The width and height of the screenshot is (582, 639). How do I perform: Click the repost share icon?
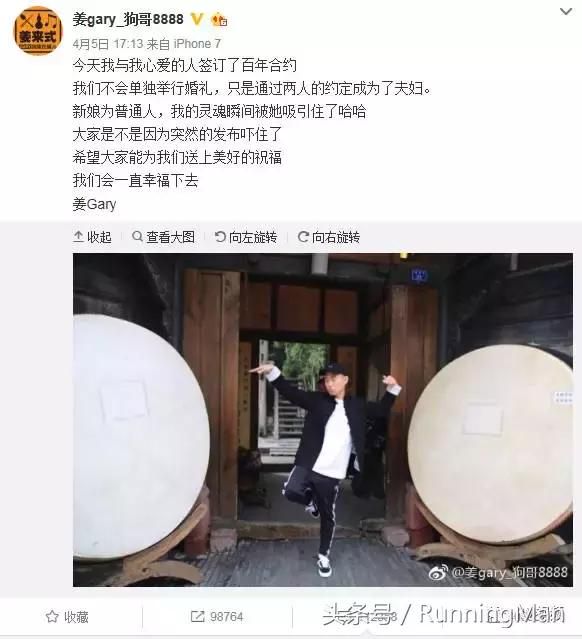[198, 617]
